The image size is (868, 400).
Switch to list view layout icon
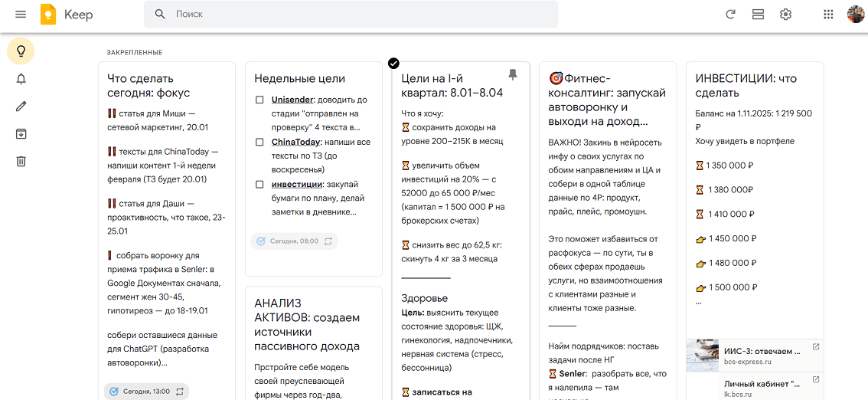pos(758,15)
